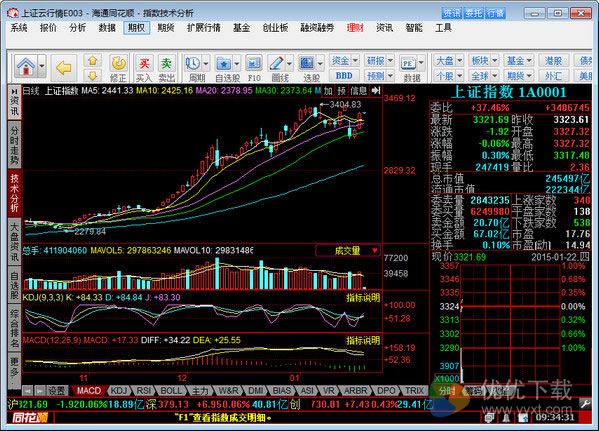Screen dimensions: 599x431
Task: Select the TRIX indicator tab
Action: point(414,391)
